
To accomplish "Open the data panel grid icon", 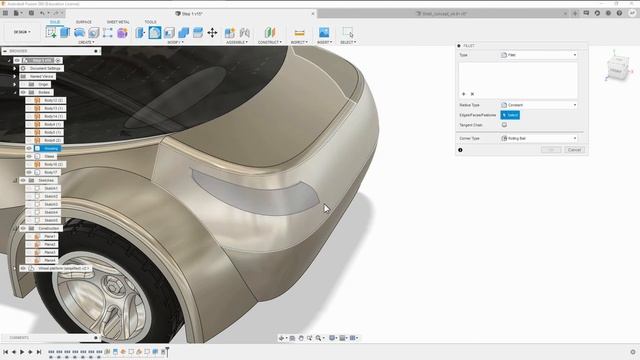I will 5,13.
